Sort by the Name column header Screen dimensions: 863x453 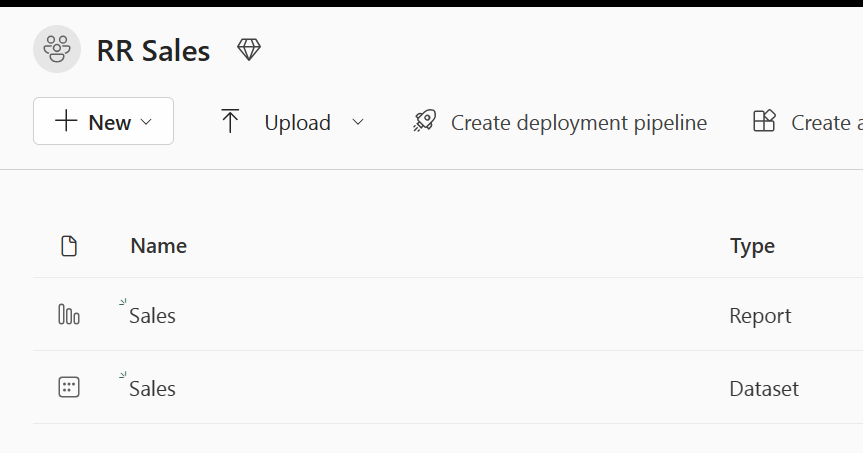(x=158, y=246)
